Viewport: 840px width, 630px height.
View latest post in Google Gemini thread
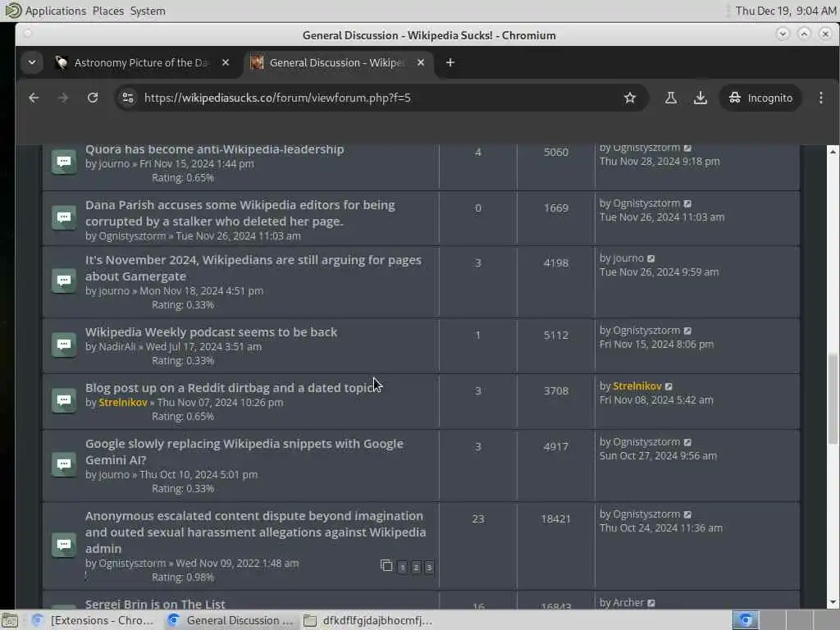688,442
